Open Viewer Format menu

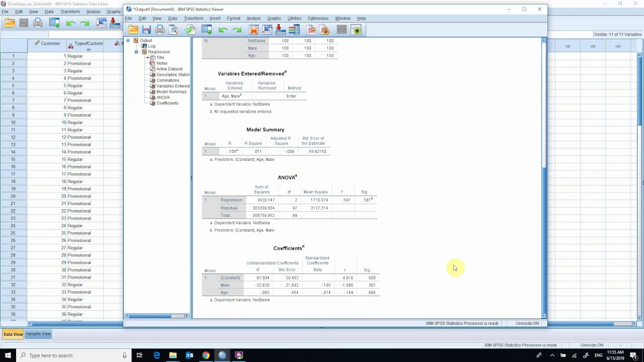point(233,18)
